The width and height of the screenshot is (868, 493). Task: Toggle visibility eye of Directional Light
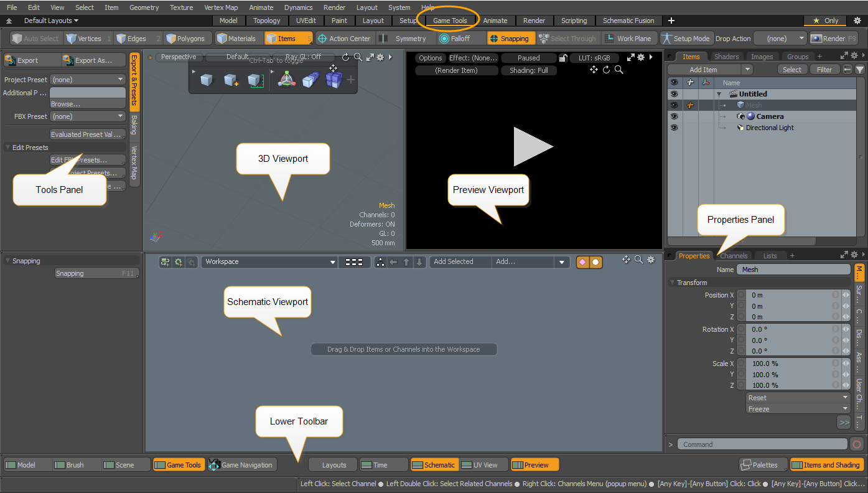(x=673, y=128)
